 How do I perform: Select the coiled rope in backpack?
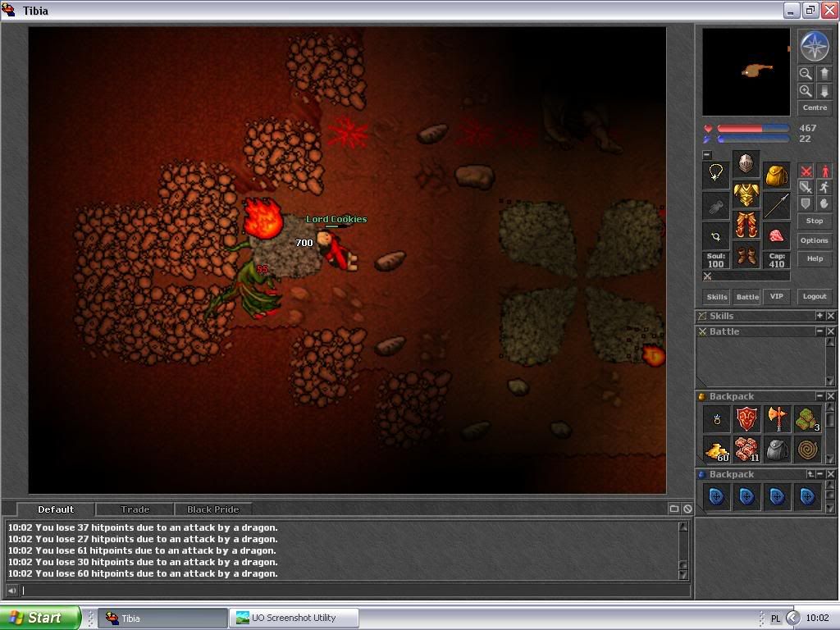coord(807,450)
